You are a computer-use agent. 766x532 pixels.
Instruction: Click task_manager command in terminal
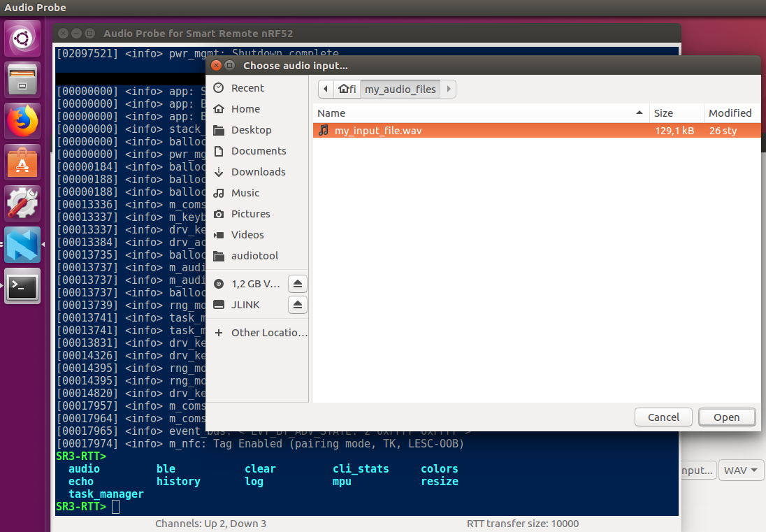[x=106, y=494]
